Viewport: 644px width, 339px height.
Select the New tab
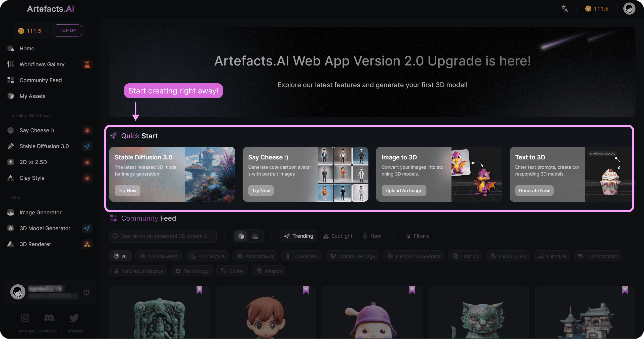tap(372, 236)
